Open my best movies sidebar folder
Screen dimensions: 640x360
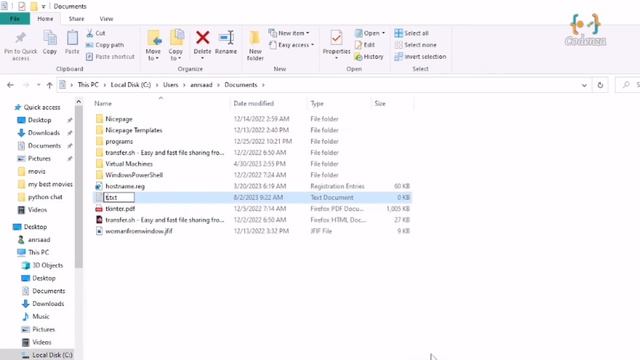50,184
